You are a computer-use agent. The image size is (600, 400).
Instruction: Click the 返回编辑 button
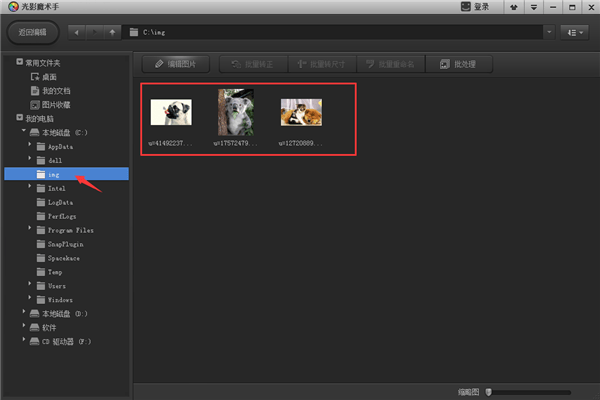[x=33, y=32]
